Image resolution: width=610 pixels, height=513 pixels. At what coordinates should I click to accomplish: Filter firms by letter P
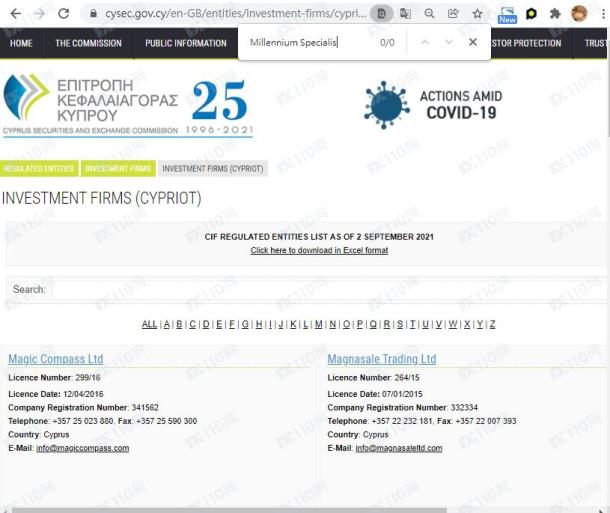tap(359, 324)
